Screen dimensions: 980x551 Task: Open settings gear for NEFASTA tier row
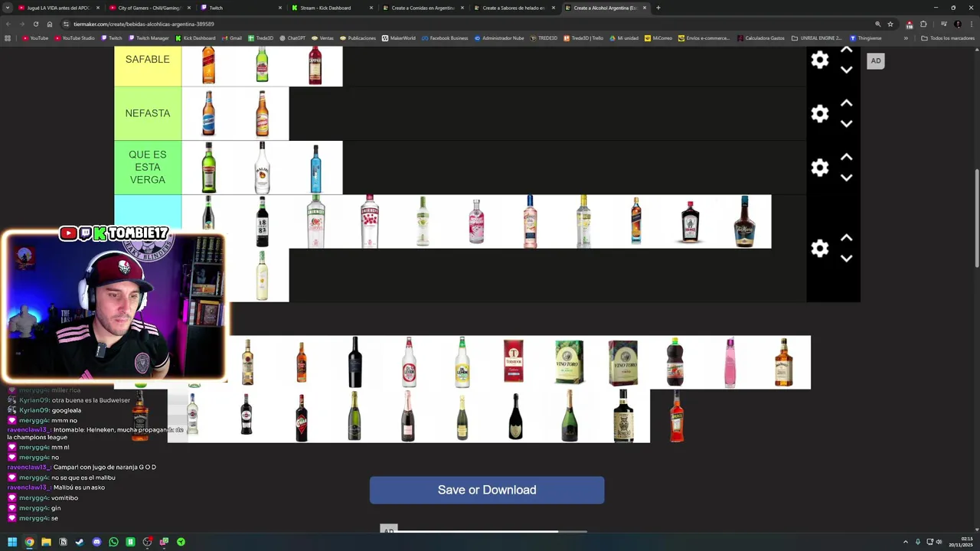pos(820,113)
